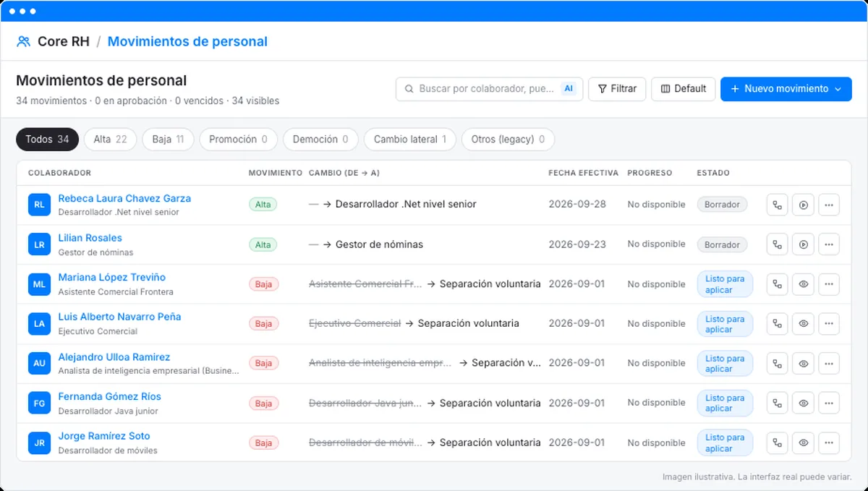The width and height of the screenshot is (868, 491).
Task: Click the play icon in Lilian Rosales row
Action: pyautogui.click(x=803, y=244)
